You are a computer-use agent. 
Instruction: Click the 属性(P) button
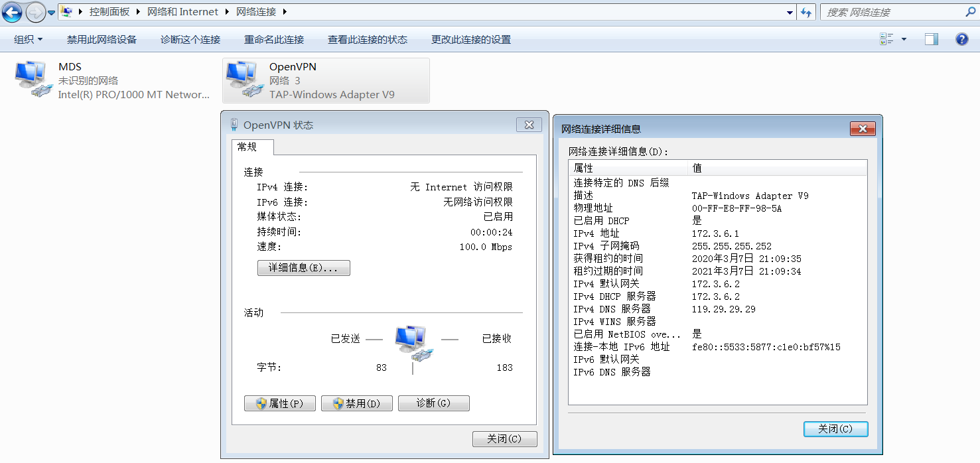pos(279,403)
